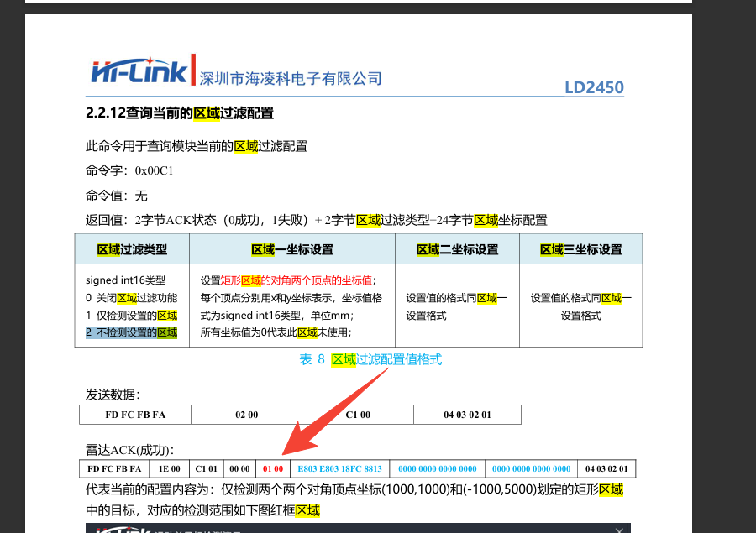Click 04 03 02 01 cell in ACK row

[x=606, y=468]
